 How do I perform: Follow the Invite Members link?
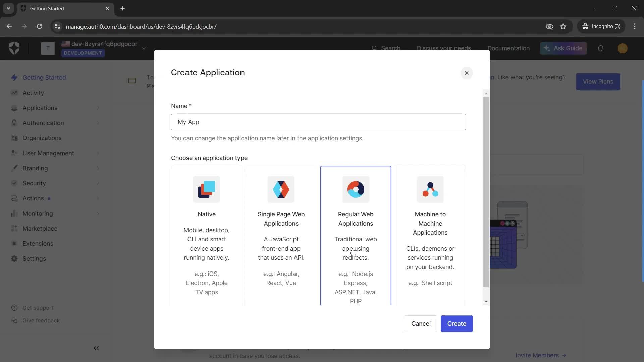tap(541, 355)
